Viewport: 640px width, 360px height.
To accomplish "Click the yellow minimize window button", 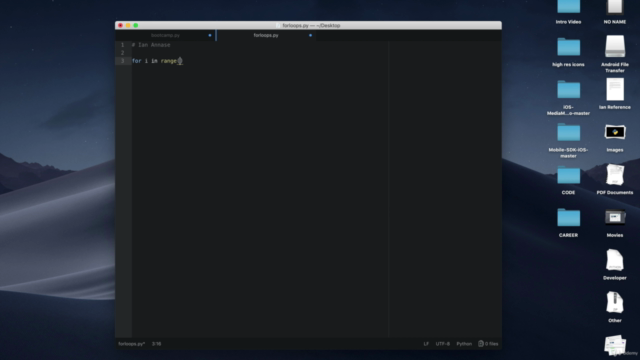I will [x=128, y=25].
